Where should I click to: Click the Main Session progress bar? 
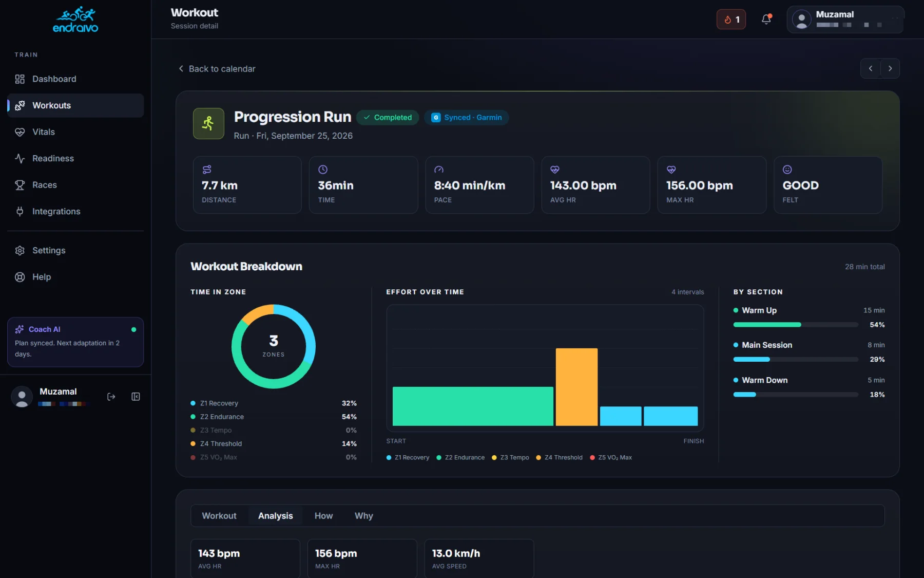(x=796, y=360)
